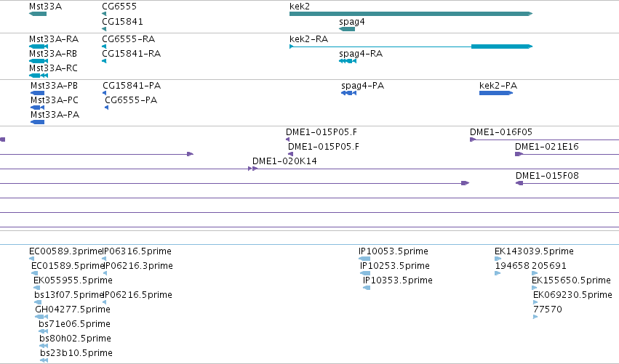Viewport: 619px width, 364px height.
Task: Click the CG6555-RA transcript label
Action: [x=128, y=39]
